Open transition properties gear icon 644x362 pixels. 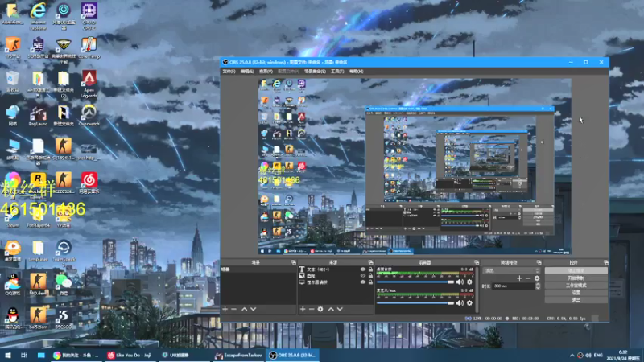point(537,278)
